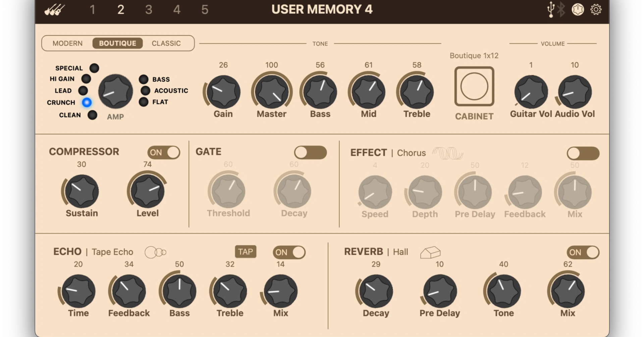Select memory slot 3
The height and width of the screenshot is (337, 644).
tap(149, 10)
